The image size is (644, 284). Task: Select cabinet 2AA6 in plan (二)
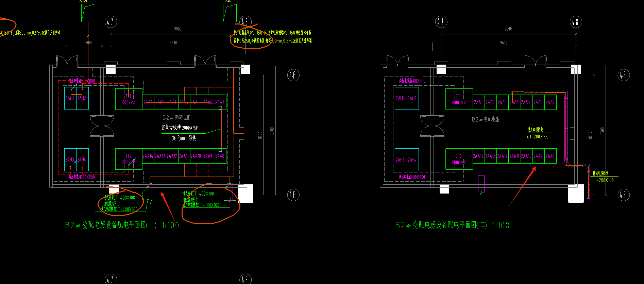click(x=538, y=102)
